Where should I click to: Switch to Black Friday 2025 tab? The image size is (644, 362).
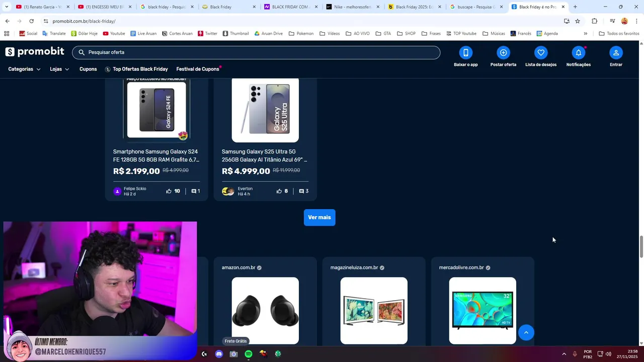pos(415,7)
